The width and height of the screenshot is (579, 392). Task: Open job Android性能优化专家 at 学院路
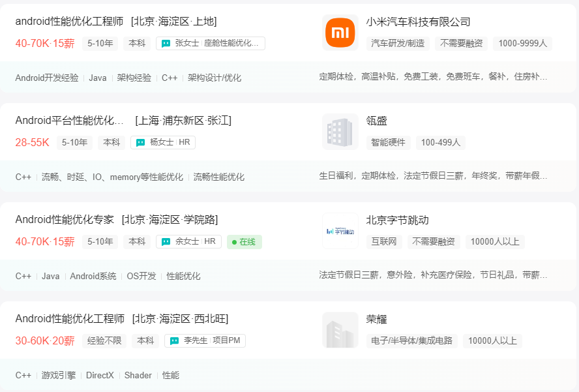pyautogui.click(x=117, y=219)
